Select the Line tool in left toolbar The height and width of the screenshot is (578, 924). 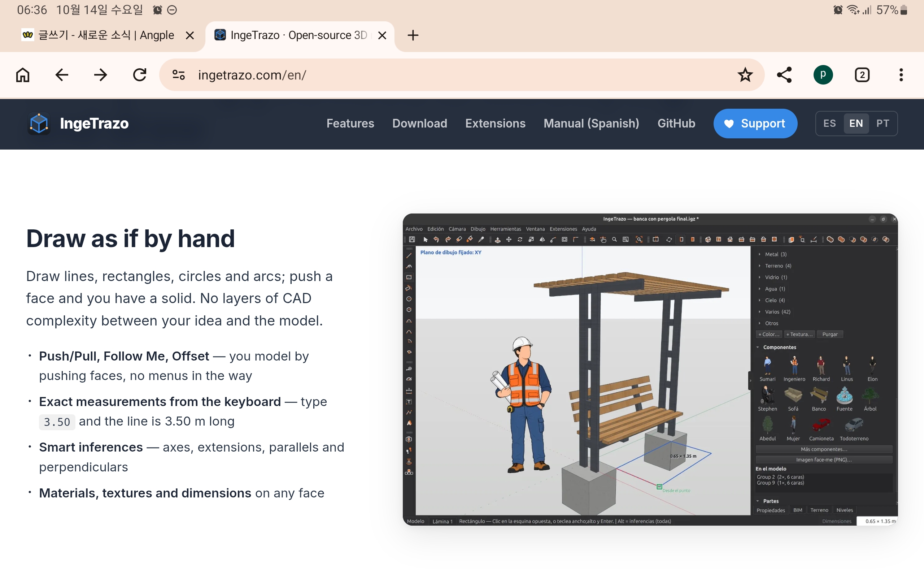pos(409,256)
